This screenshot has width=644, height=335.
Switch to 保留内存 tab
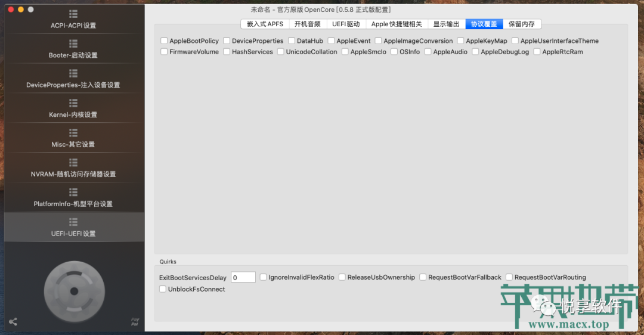click(x=522, y=24)
